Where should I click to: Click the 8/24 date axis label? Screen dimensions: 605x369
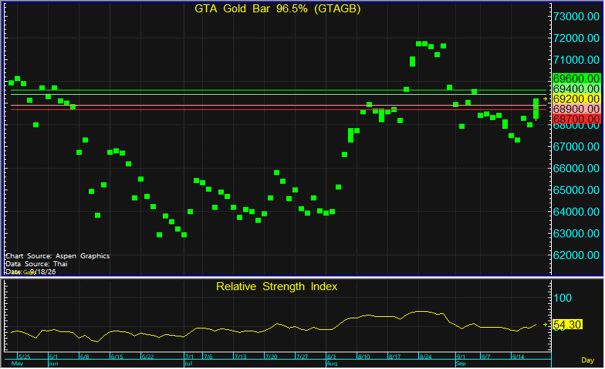pos(426,357)
